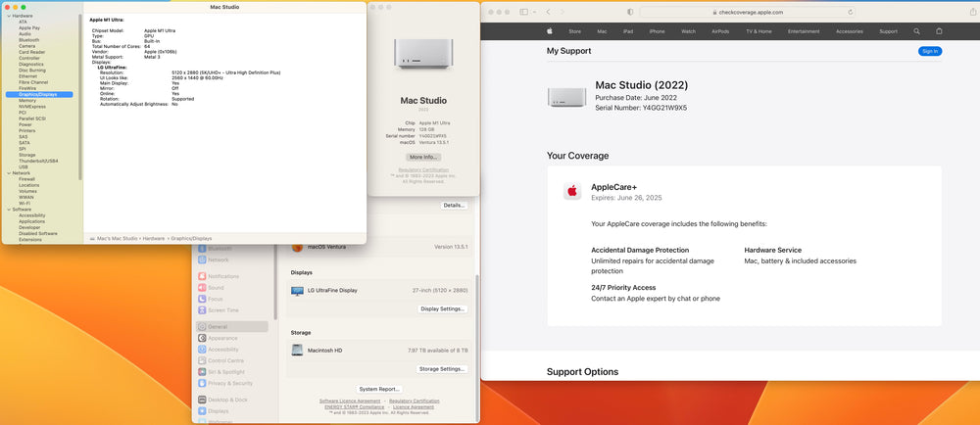Open Safari's Share icon
This screenshot has width=980, height=425.
(x=972, y=12)
